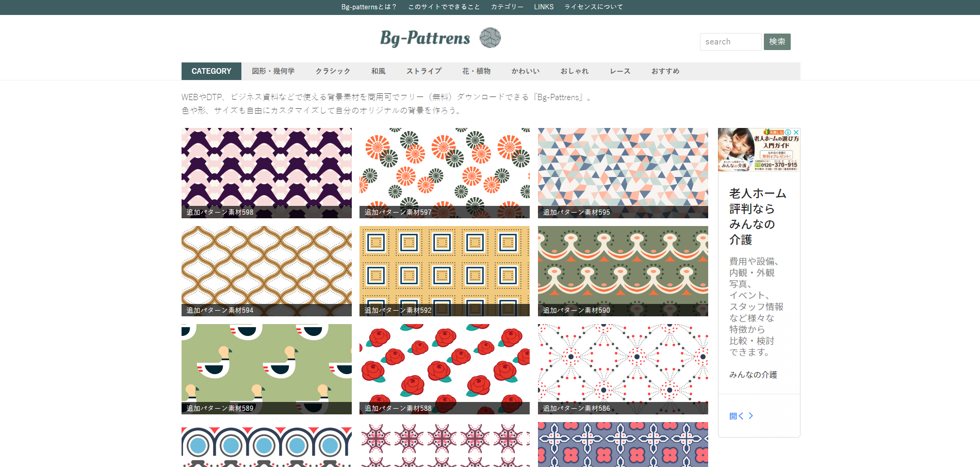The image size is (980, 467).
Task: Open the LINKS menu item
Action: click(544, 7)
